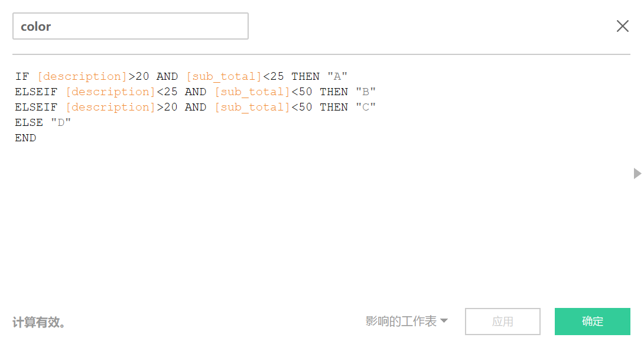This screenshot has height=344, width=644.
Task: Click the THEN keyword on the first line
Action: pos(305,76)
